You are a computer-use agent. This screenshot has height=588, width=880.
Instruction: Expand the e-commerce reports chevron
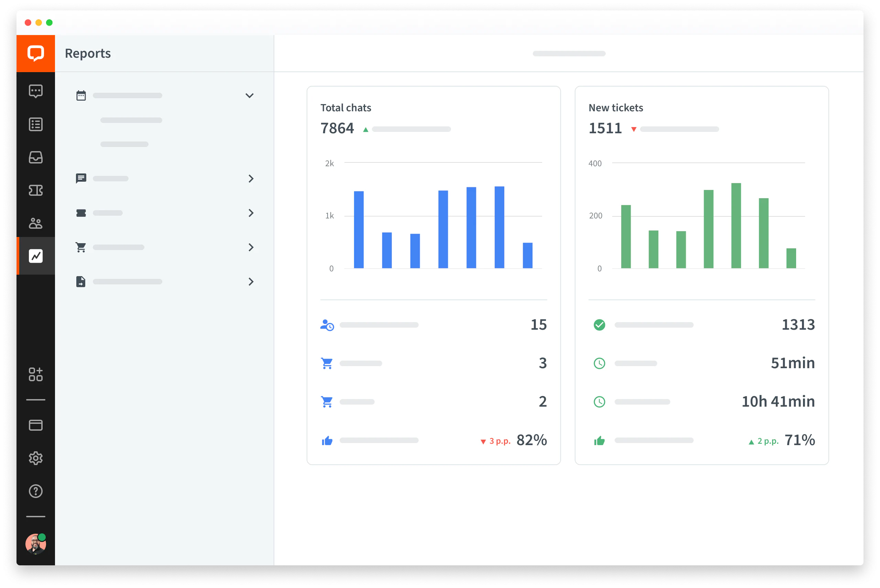point(251,247)
